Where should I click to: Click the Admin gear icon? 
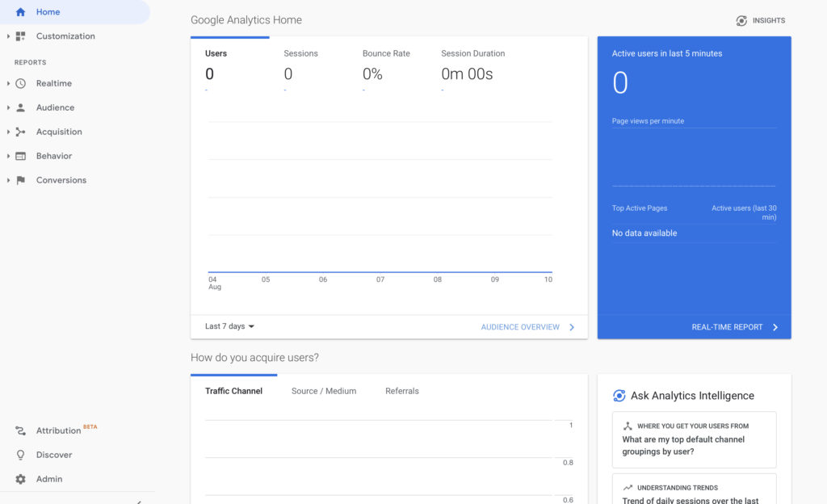tap(20, 479)
